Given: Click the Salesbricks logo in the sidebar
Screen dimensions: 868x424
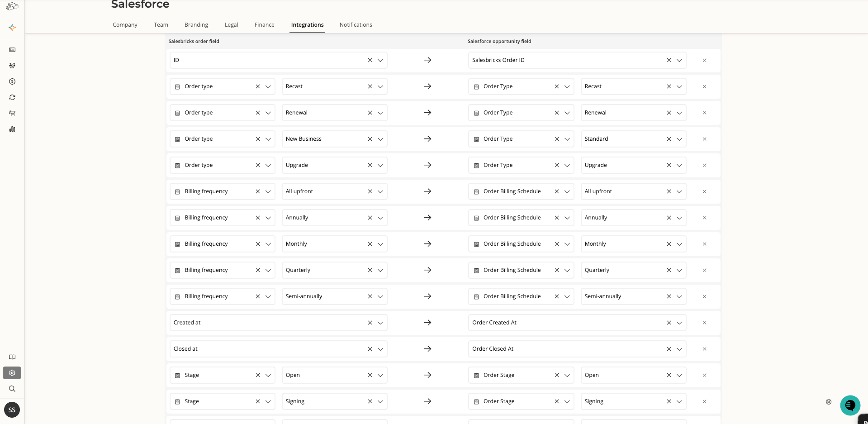Looking at the screenshot, I should (x=12, y=6).
